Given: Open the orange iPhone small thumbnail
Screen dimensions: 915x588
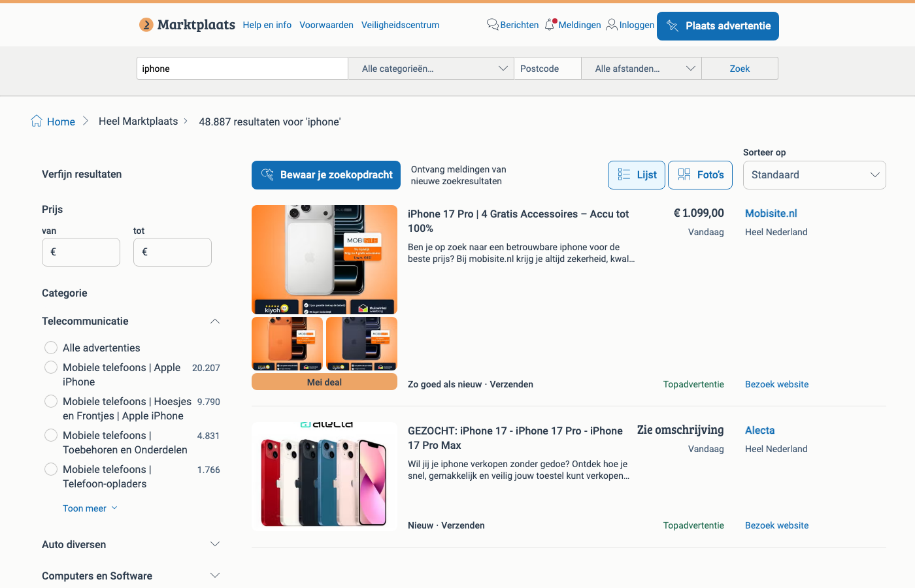Looking at the screenshot, I should 287,344.
